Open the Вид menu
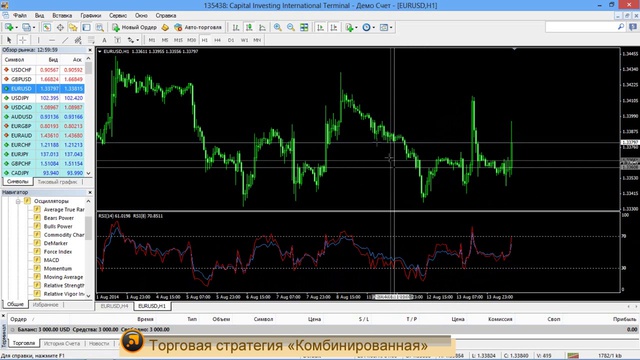 point(39,16)
